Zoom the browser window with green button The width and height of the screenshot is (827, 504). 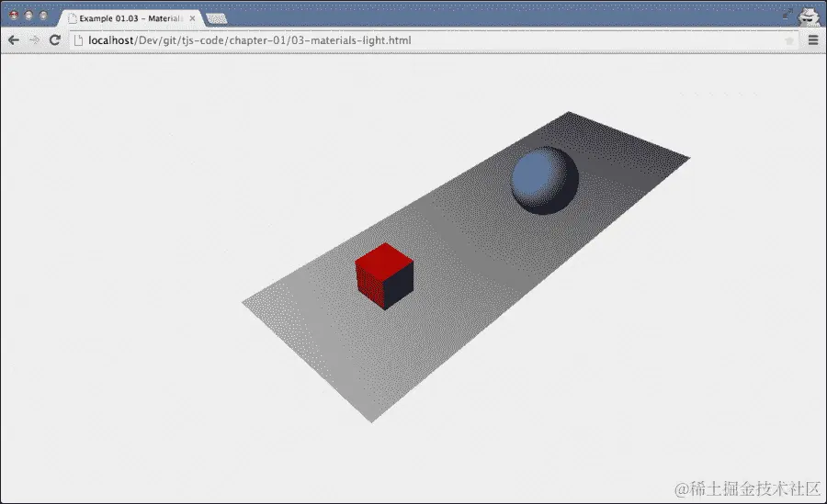point(43,16)
